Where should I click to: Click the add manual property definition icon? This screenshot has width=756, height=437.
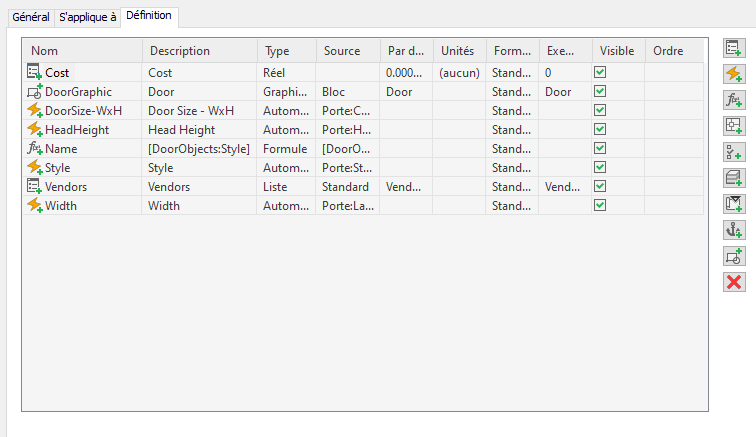734,47
